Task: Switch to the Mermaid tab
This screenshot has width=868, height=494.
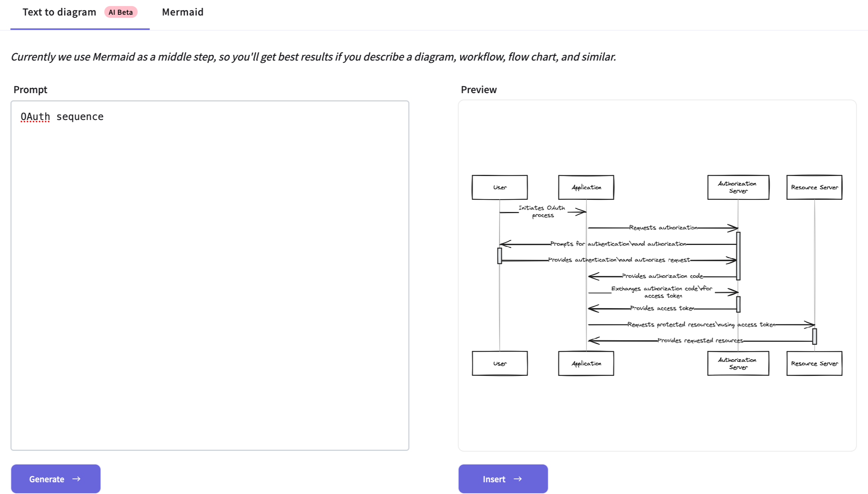Action: tap(182, 12)
